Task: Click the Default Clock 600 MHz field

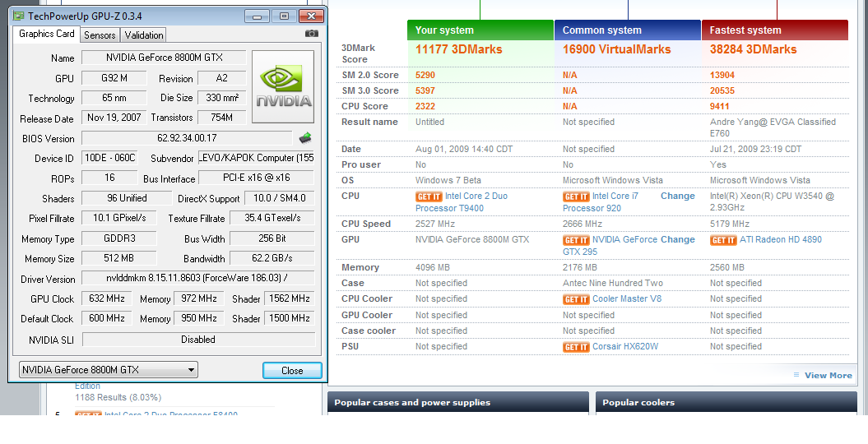Action: click(107, 318)
